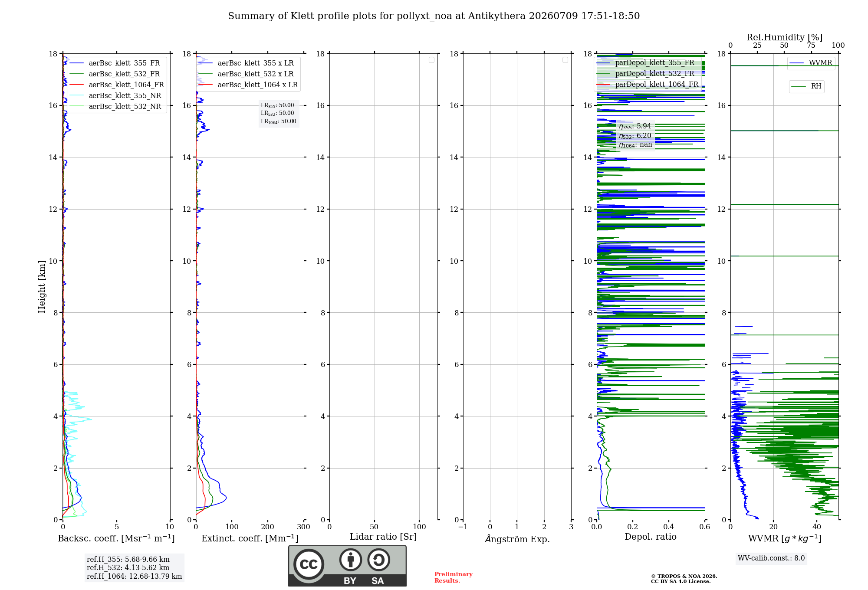Click the empty legend box in Lidar ratio plot
Viewport: 868px width, 590px height.
click(431, 60)
